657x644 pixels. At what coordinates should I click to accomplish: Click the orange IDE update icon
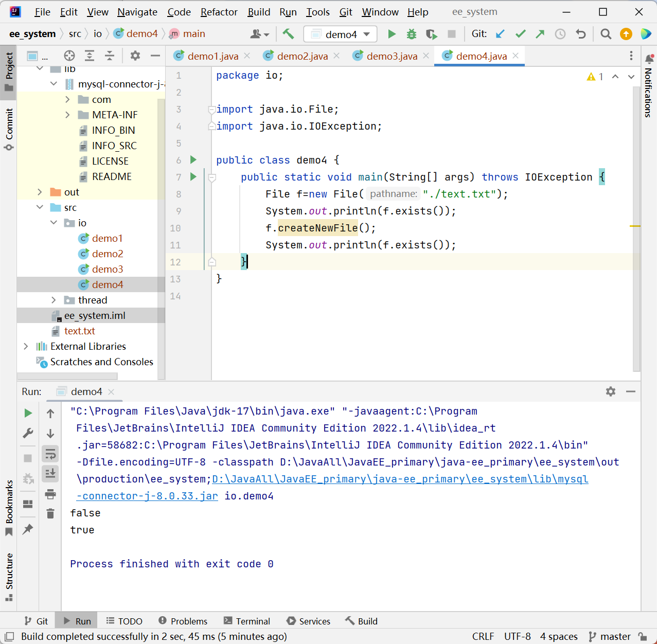click(x=626, y=34)
